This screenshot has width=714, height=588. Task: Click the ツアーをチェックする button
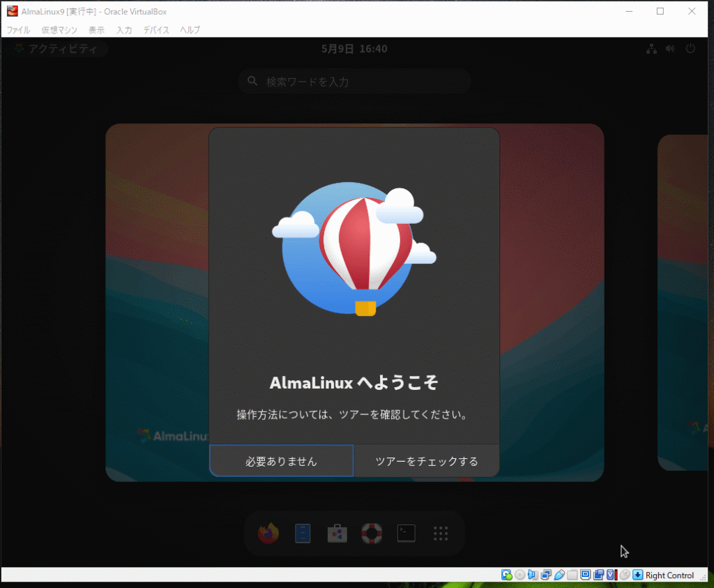[x=427, y=461]
